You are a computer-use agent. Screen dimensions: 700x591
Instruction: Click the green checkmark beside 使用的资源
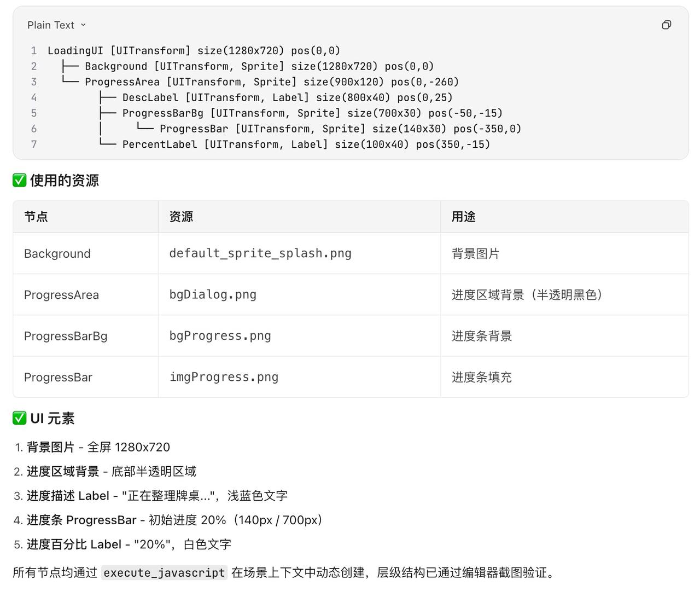tap(19, 180)
